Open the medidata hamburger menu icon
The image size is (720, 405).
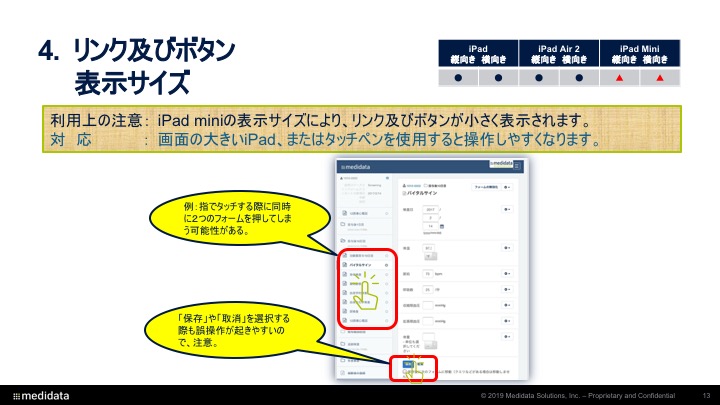pos(517,166)
